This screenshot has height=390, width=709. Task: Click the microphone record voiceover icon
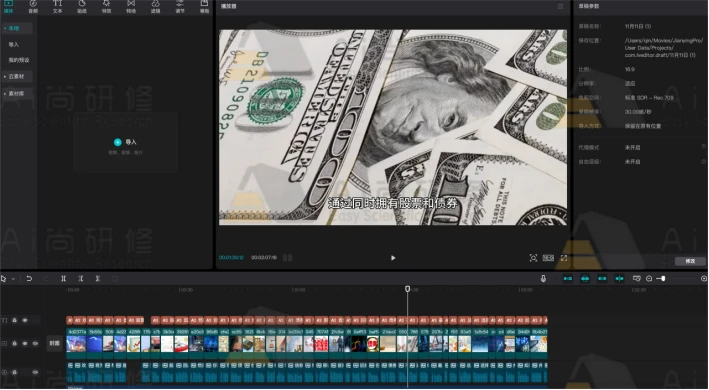543,279
